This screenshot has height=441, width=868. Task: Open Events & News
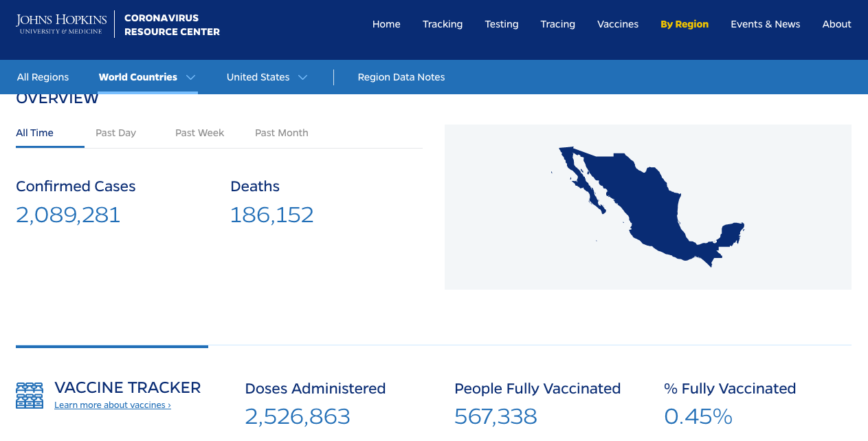(766, 24)
